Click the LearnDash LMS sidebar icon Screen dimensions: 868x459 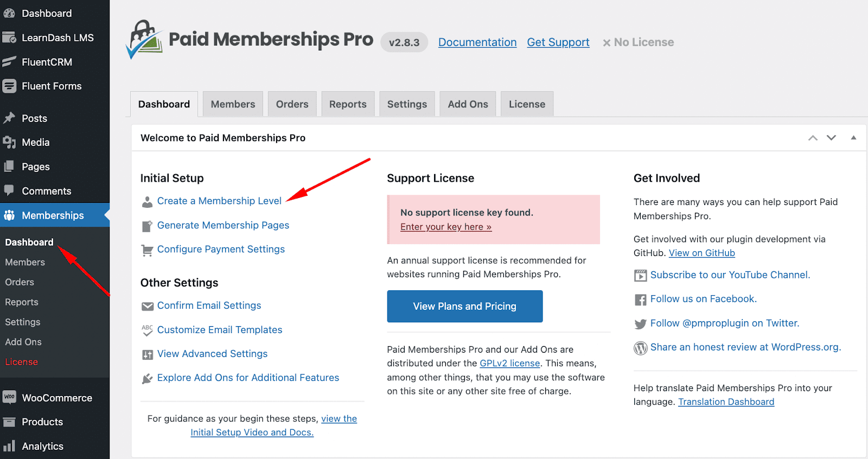pos(9,37)
